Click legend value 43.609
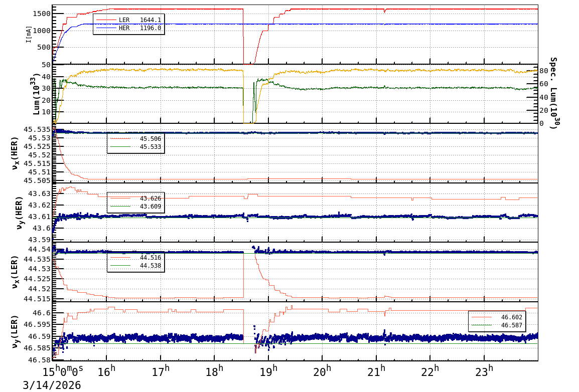 151,207
